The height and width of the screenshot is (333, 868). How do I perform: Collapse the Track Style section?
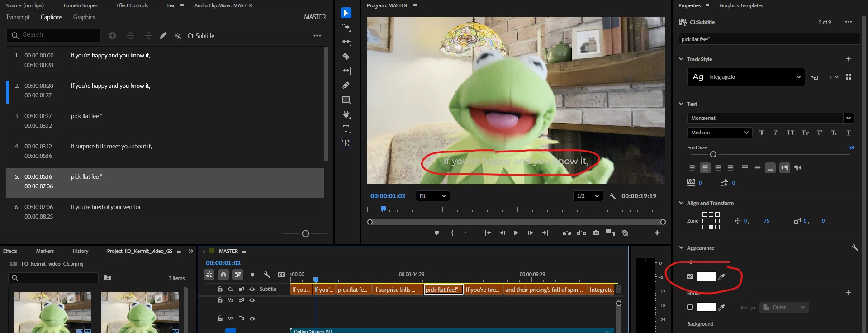coord(681,59)
